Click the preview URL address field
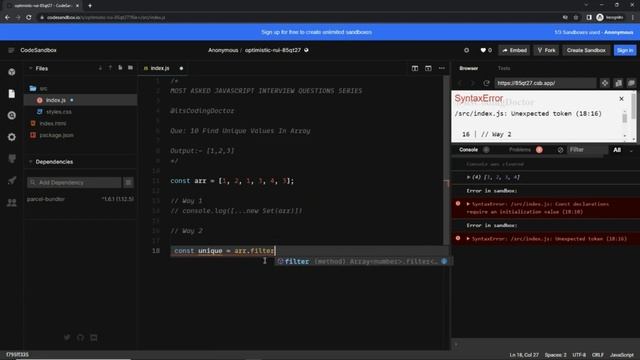The width and height of the screenshot is (640, 360). (545, 83)
